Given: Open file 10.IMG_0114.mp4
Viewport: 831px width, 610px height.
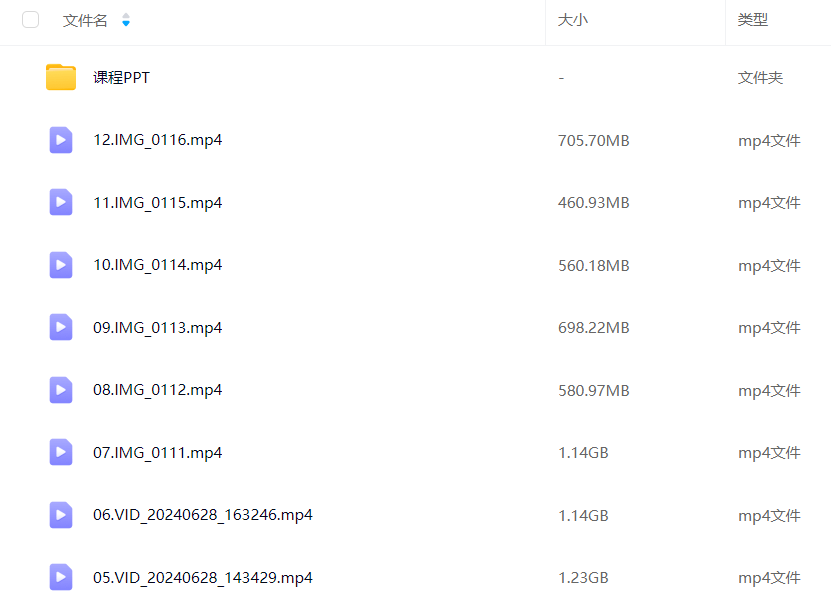Looking at the screenshot, I should 157,265.
